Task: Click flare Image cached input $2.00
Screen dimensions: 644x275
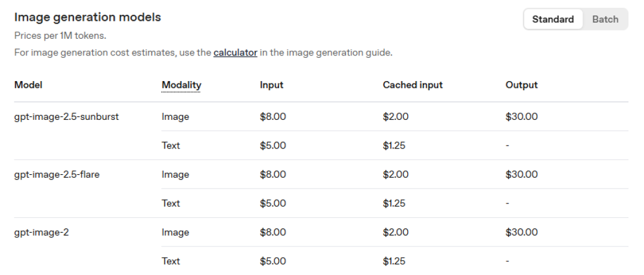Action: [x=395, y=175]
